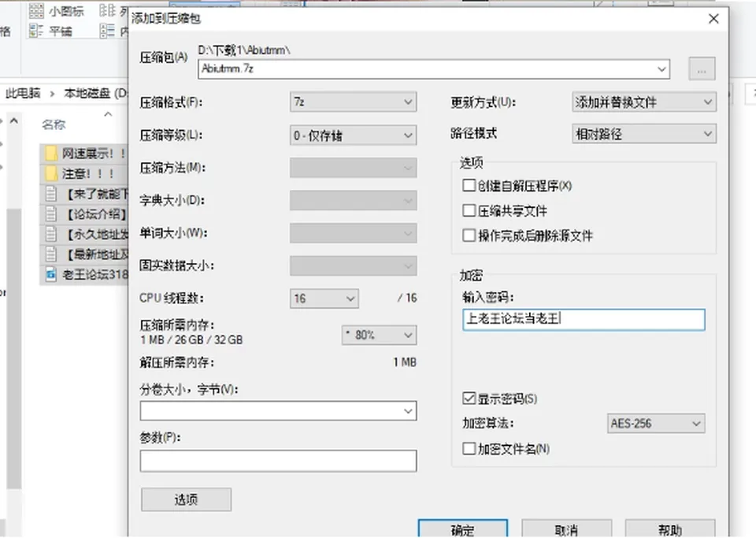The height and width of the screenshot is (538, 756).
Task: Untick the 显示密码 checkbox
Action: point(469,399)
